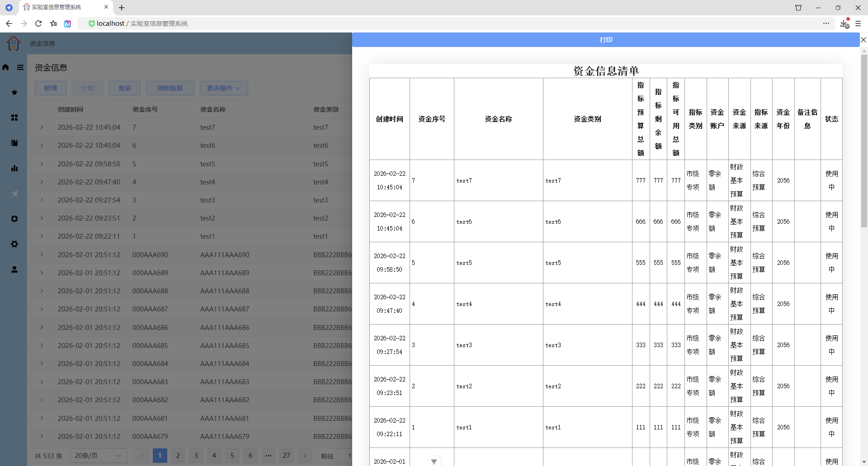Screen dimensions: 868x466
Task: Expand the row for 000AAA685
Action: tap(42, 345)
